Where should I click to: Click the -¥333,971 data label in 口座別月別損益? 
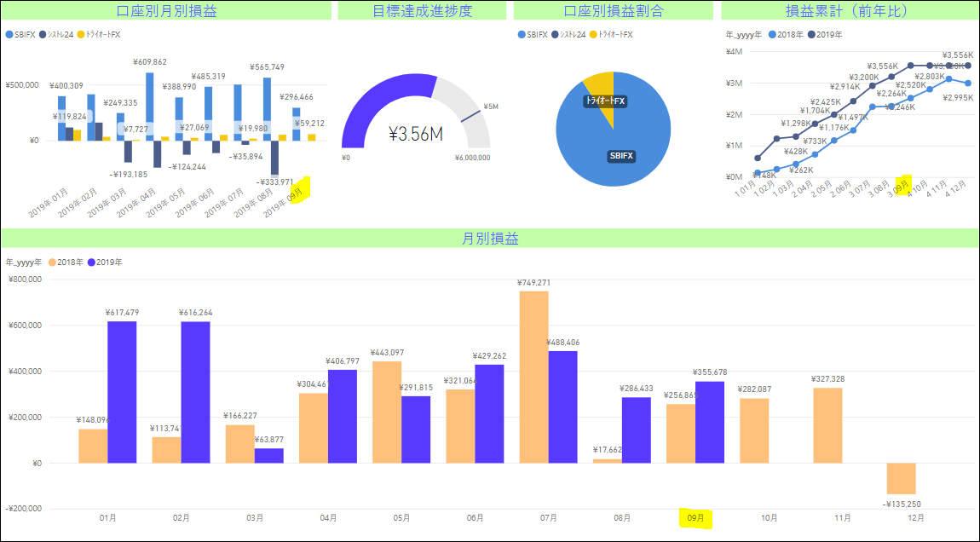[x=275, y=182]
